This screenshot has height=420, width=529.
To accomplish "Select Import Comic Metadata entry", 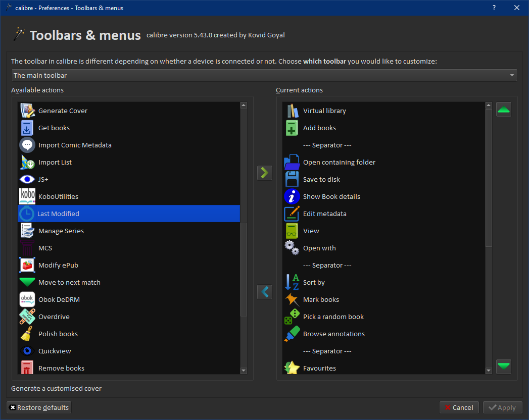I will tap(75, 145).
